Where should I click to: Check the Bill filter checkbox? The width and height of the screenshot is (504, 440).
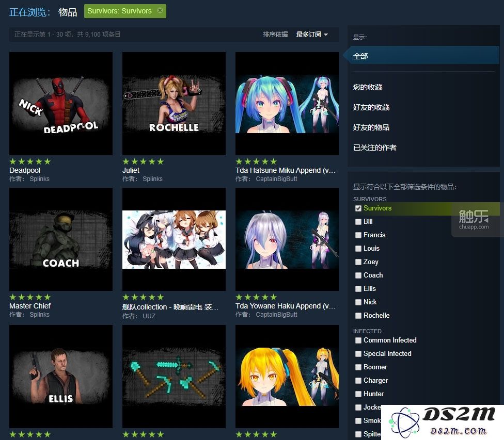click(358, 222)
